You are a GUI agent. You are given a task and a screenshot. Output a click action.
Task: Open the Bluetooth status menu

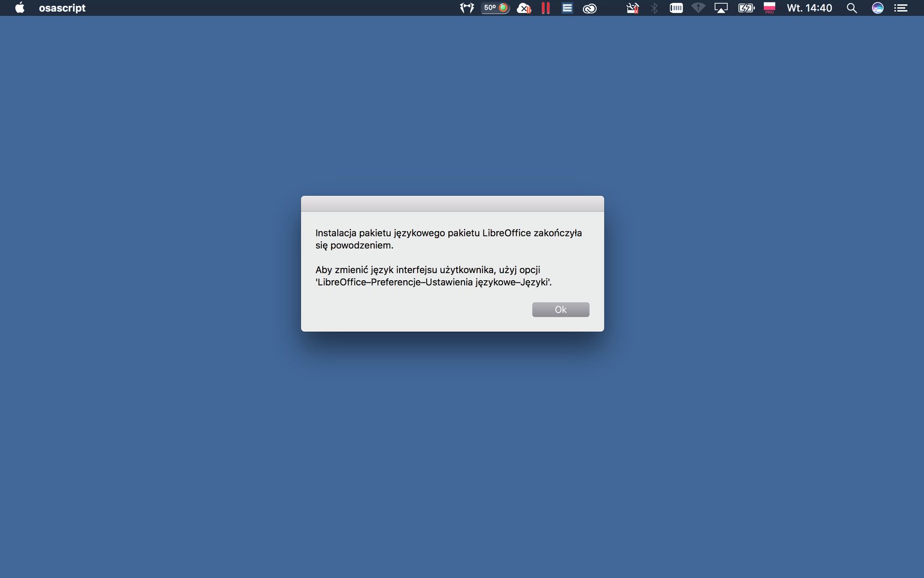[654, 8]
